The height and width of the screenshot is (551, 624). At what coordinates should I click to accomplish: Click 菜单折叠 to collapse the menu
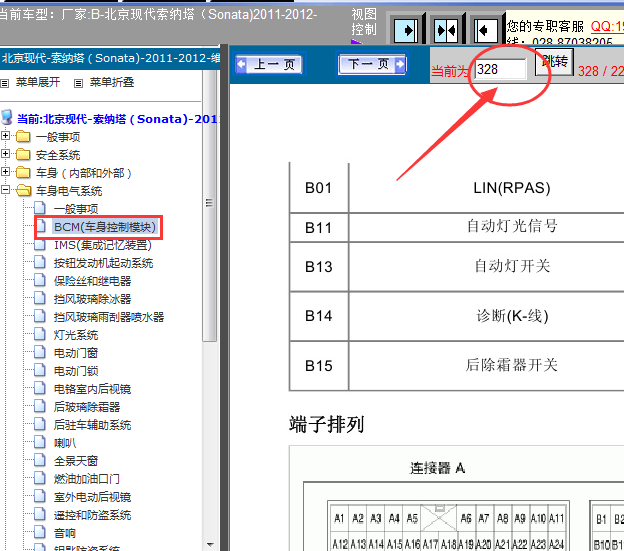pos(112,82)
